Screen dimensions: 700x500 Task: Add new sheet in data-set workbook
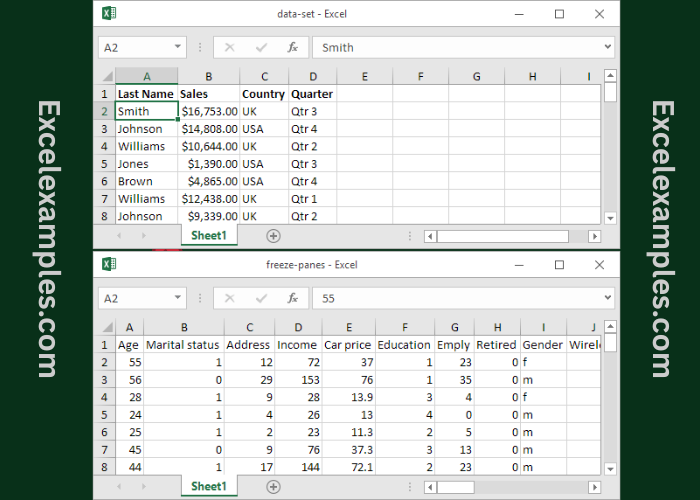click(x=273, y=236)
